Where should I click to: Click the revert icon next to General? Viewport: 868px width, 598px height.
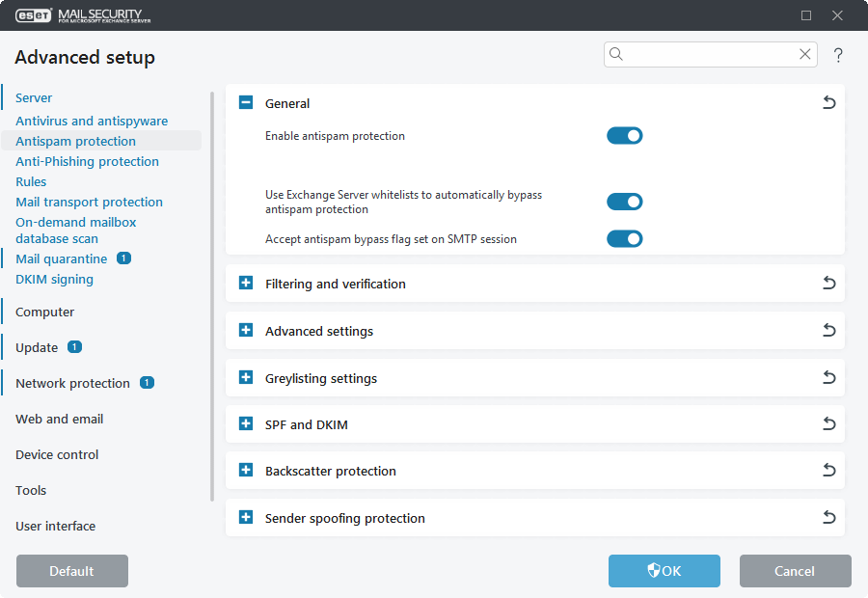point(828,102)
